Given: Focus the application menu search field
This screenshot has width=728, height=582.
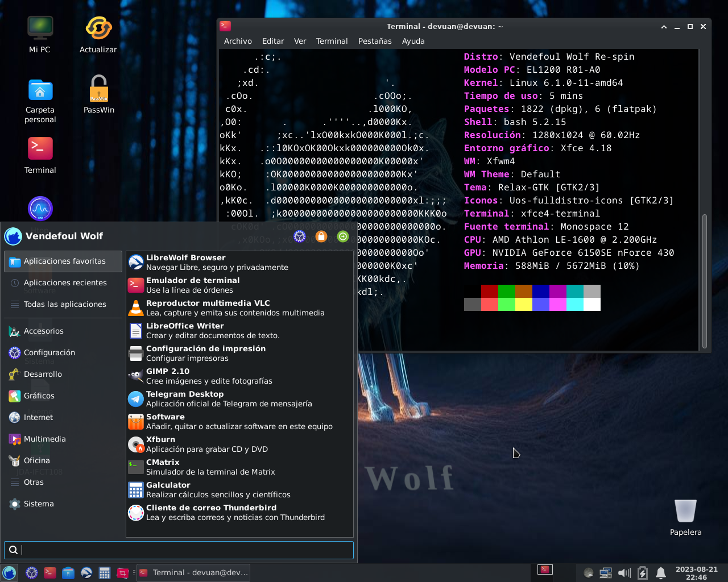Looking at the screenshot, I should [x=179, y=550].
